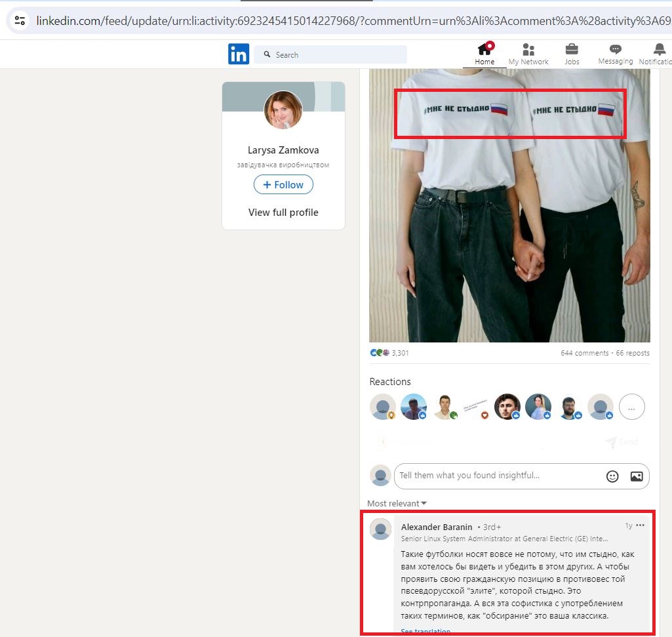
Task: Focus the LinkedIn Search field
Action: (330, 54)
